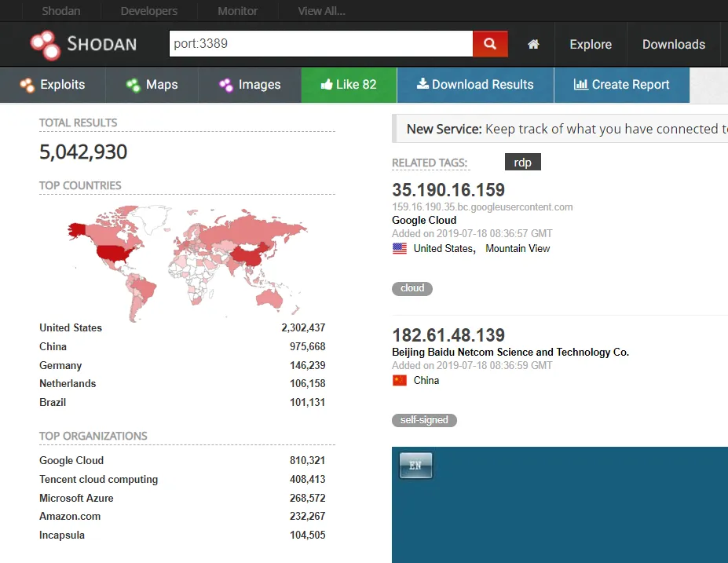
Task: Open host 182.61.48.139
Action: click(448, 335)
